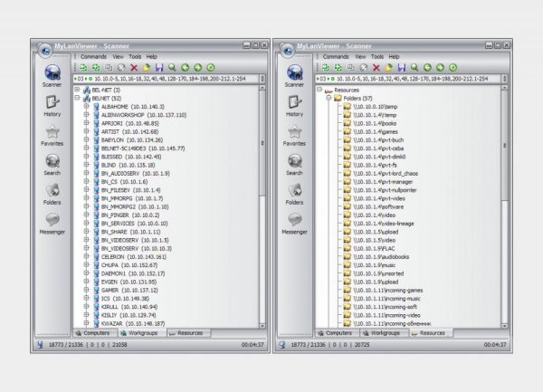The width and height of the screenshot is (543, 392).
Task: Click rightmost green circle icon in right window toolbar
Action: [453, 68]
